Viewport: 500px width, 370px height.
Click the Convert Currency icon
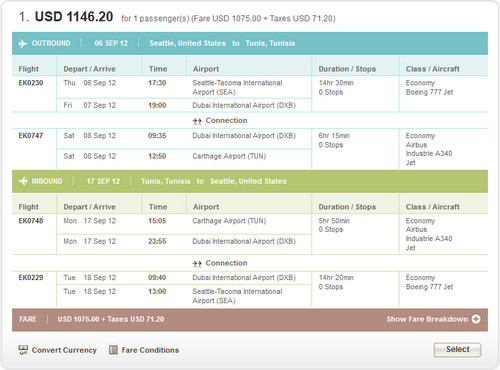(23, 350)
